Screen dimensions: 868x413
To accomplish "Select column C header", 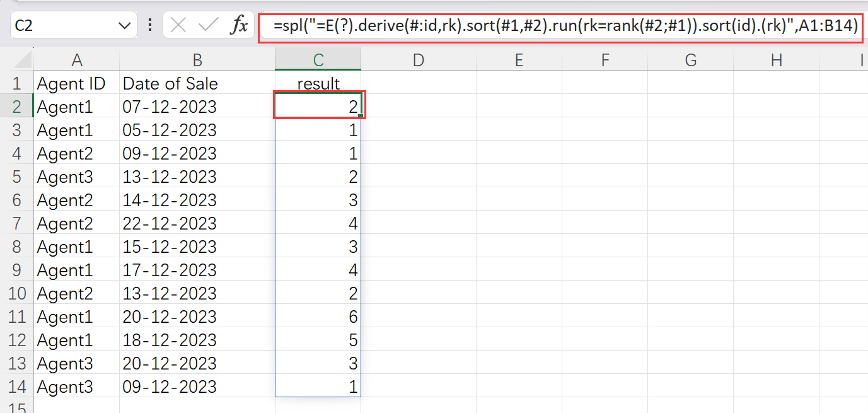I will 318,60.
